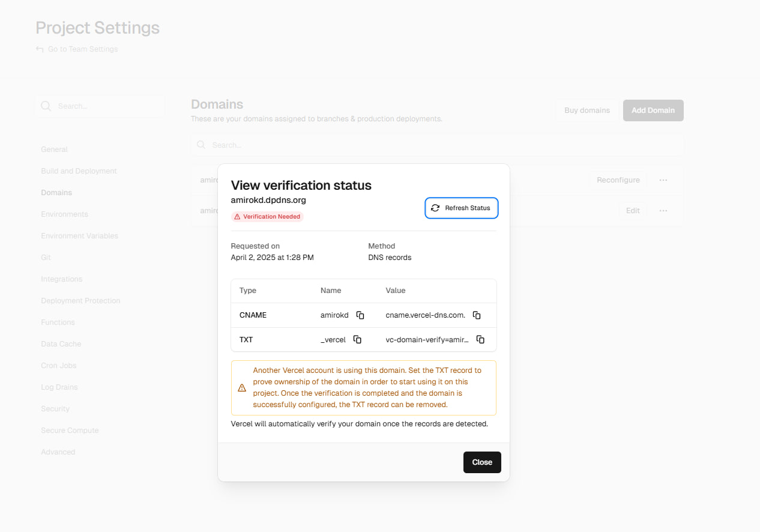Navigate to Cron Jobs section
The height and width of the screenshot is (532, 760).
(x=59, y=366)
